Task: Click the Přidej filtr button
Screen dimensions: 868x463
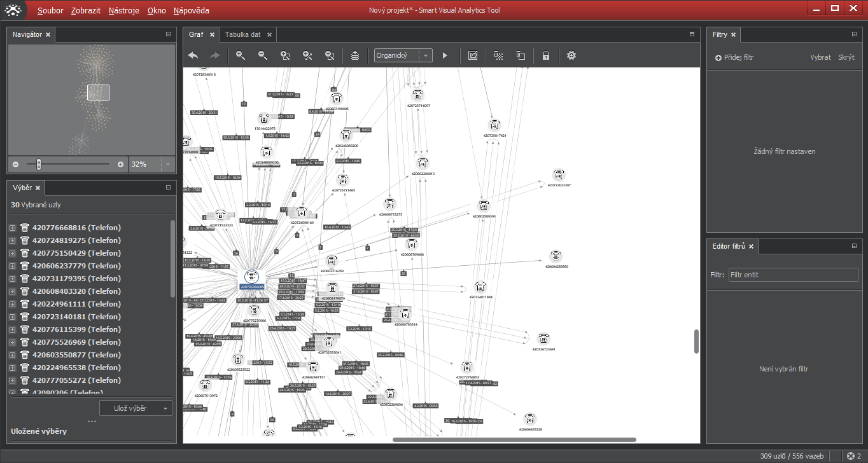Action: [x=734, y=57]
